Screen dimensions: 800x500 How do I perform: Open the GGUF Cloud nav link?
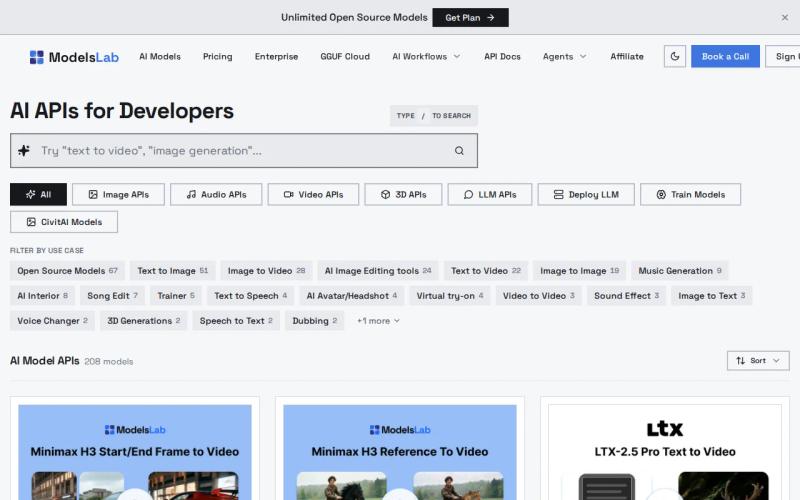coord(345,57)
